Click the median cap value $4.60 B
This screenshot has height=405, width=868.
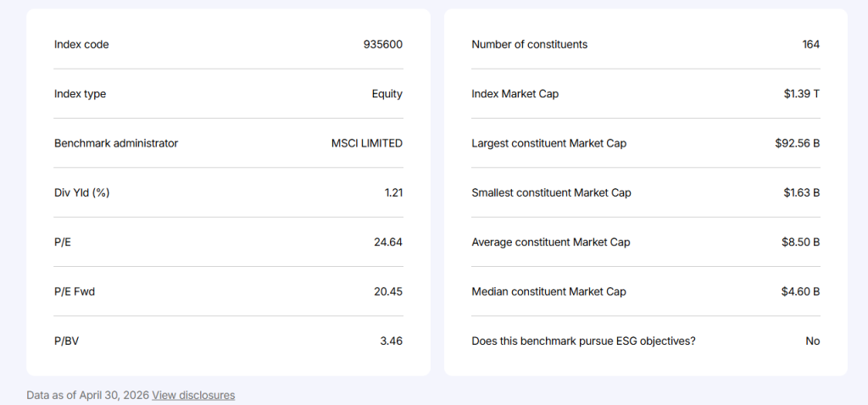(801, 291)
